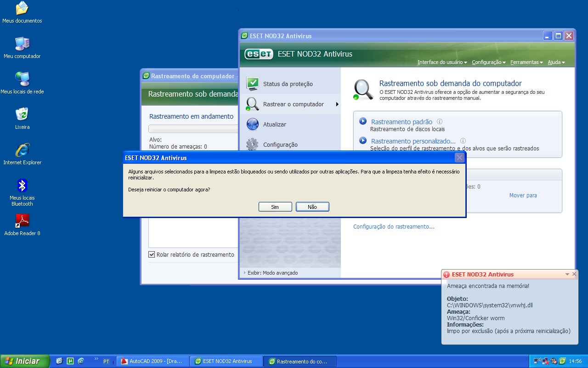Click the Atualizar globe icon
The width and height of the screenshot is (588, 368).
[252, 124]
